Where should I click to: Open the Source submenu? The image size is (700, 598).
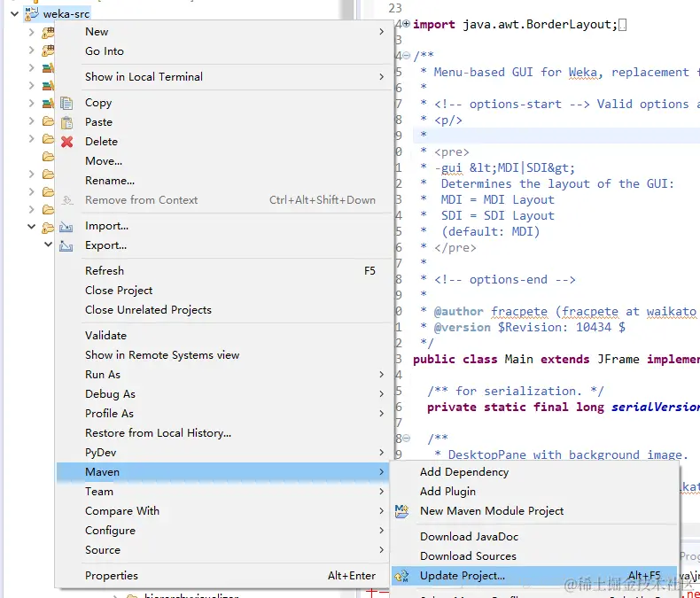(223, 550)
